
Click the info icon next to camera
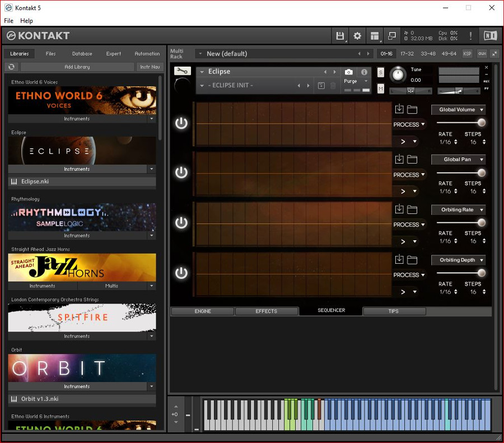pos(364,72)
